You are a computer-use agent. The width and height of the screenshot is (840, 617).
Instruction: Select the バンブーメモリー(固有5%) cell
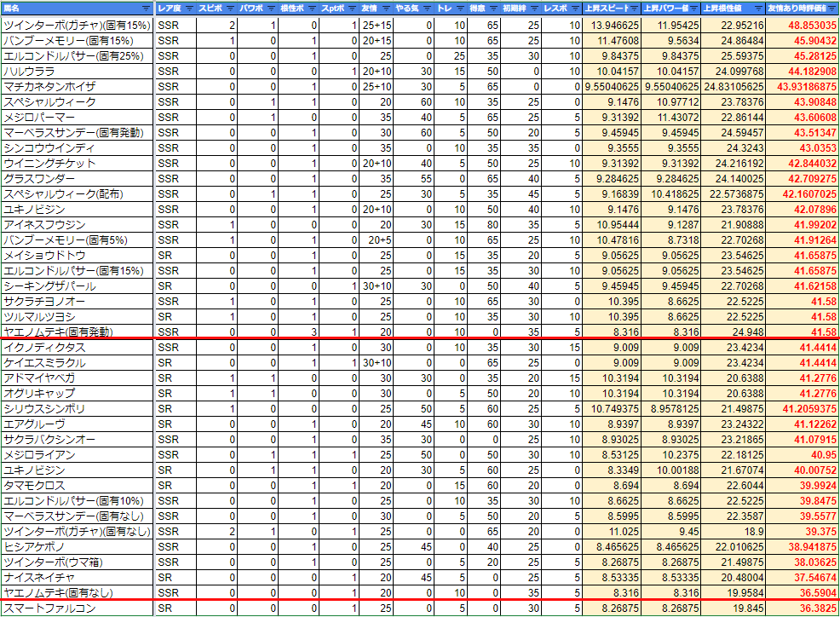78,240
